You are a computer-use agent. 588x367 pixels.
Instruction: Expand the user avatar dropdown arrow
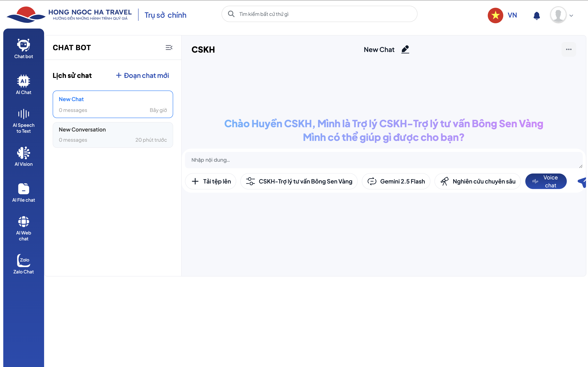571,15
